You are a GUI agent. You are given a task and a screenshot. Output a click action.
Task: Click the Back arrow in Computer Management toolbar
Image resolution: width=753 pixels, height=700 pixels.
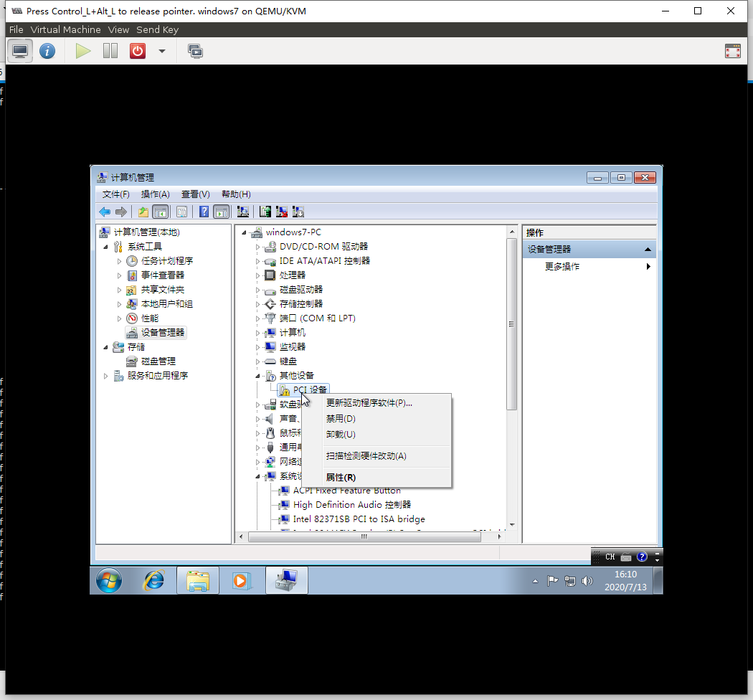[x=105, y=211]
